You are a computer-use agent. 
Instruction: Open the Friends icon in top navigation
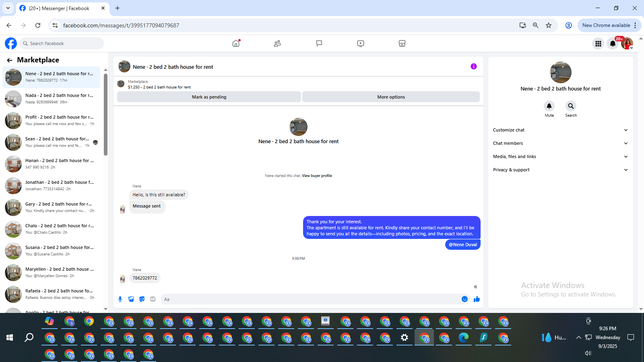pos(277,43)
